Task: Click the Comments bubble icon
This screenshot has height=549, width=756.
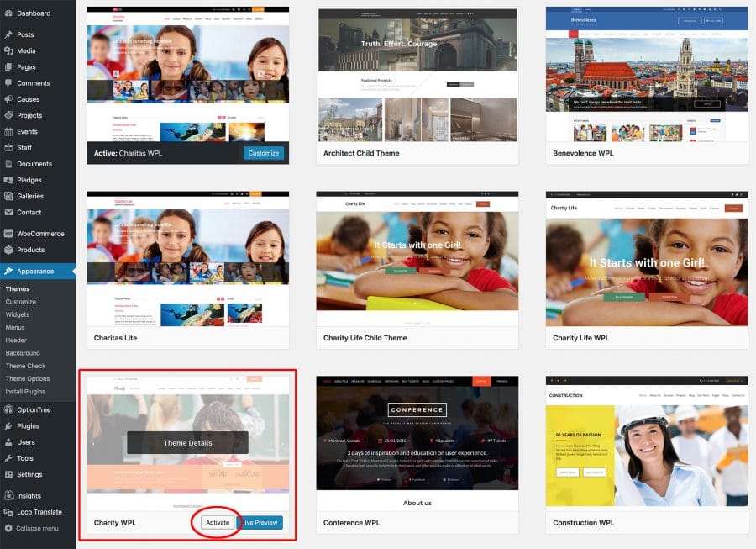Action: [8, 83]
